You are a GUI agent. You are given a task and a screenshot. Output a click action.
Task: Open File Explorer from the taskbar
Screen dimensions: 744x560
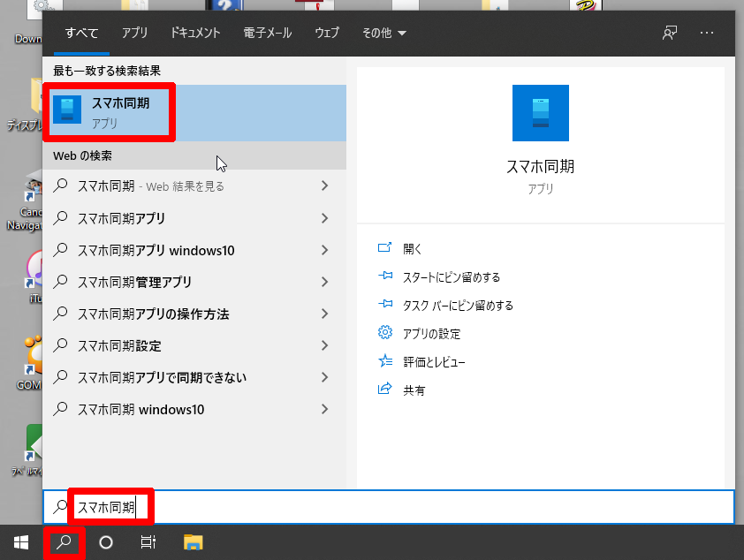pyautogui.click(x=194, y=542)
